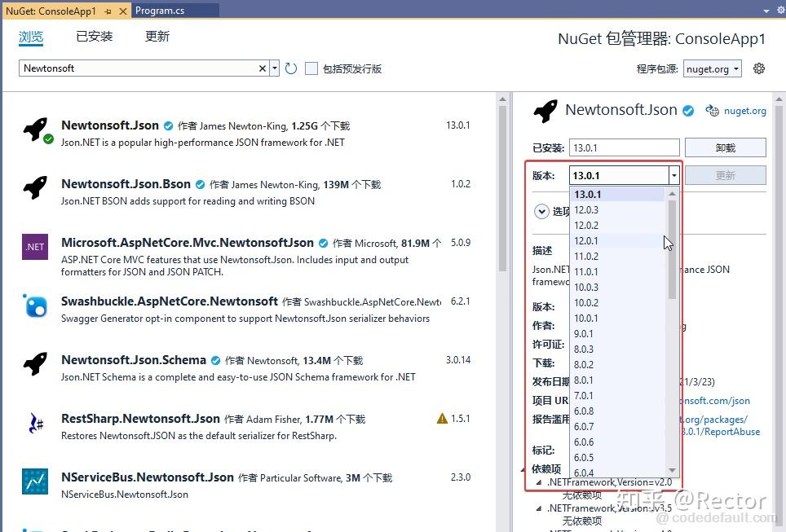Enable the 包括预发行版 checkbox
786x532 pixels.
coord(311,68)
